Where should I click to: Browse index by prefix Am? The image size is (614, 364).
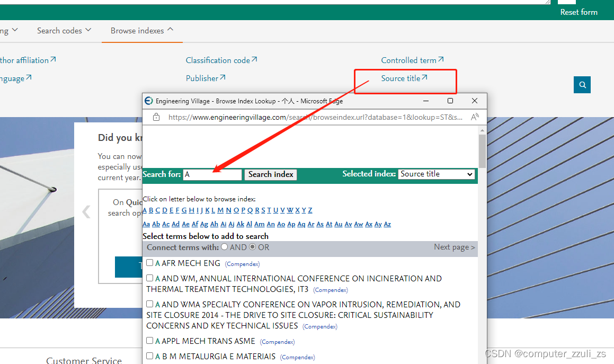tap(259, 224)
